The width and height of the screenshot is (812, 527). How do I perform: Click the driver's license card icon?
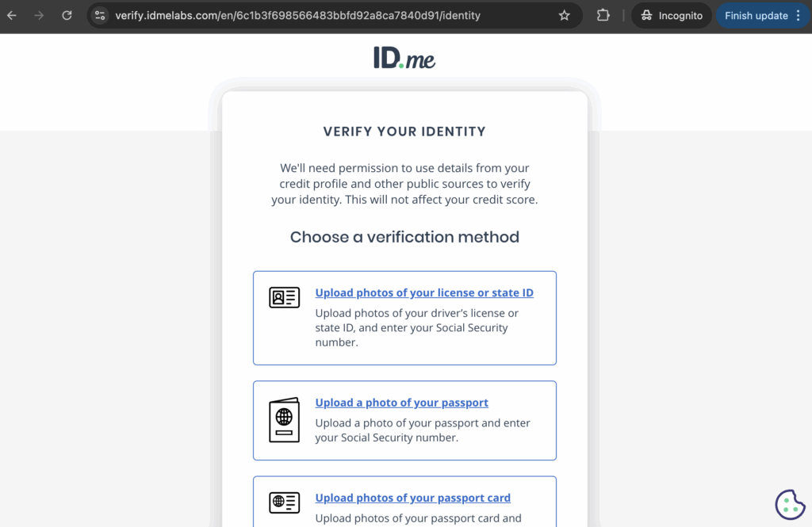pos(285,297)
